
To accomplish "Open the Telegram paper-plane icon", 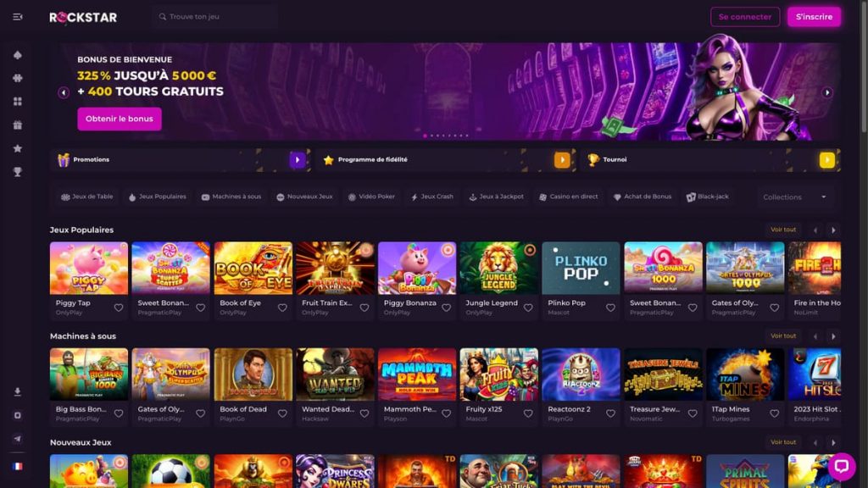I will click(18, 439).
